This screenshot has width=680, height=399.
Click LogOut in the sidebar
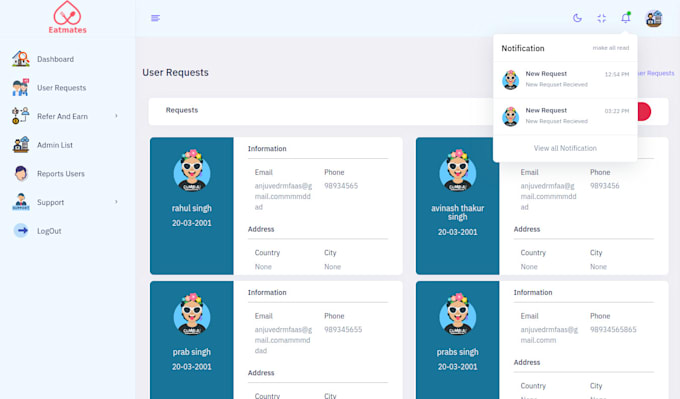(49, 231)
